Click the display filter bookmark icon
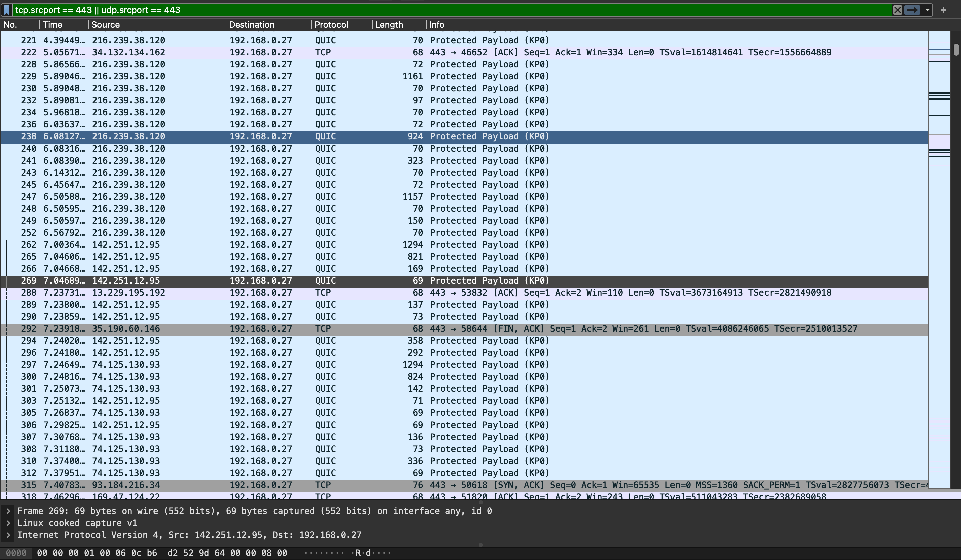The width and height of the screenshot is (961, 560). [6, 10]
